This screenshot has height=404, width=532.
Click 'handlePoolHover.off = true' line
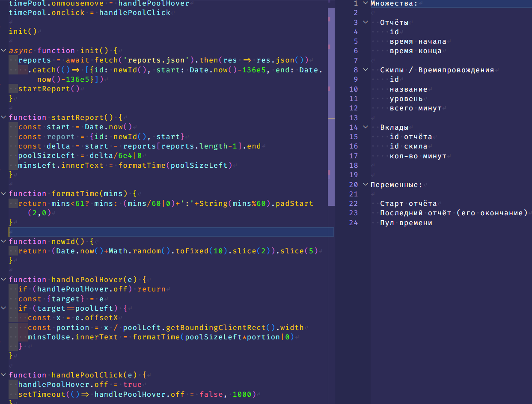point(80,385)
